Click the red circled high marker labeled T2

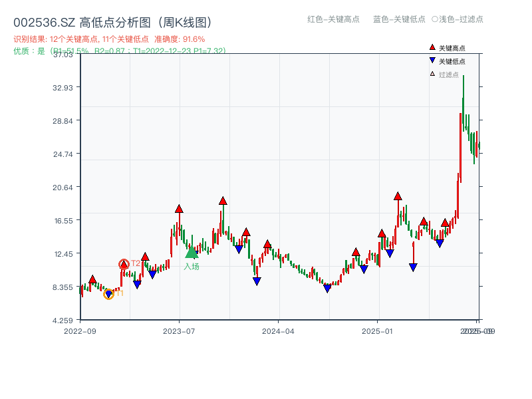pos(124,264)
